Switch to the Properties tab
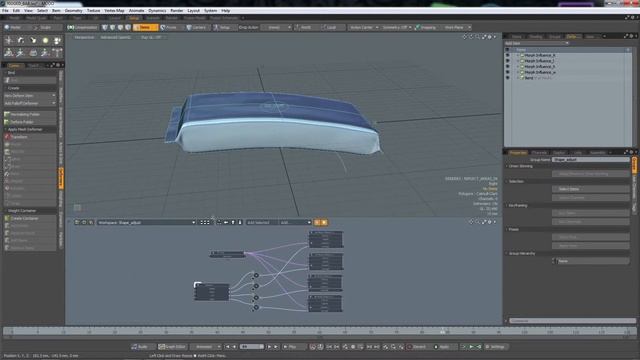 518,152
